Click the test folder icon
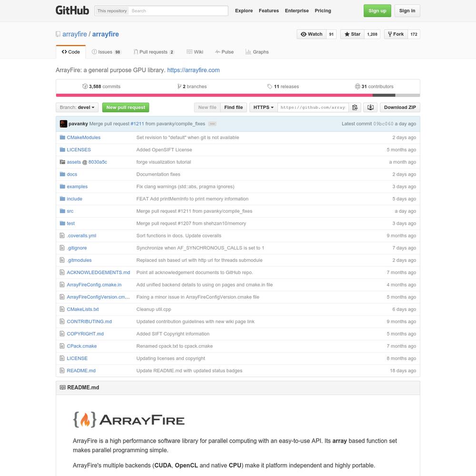This screenshot has width=476, height=476. click(62, 223)
